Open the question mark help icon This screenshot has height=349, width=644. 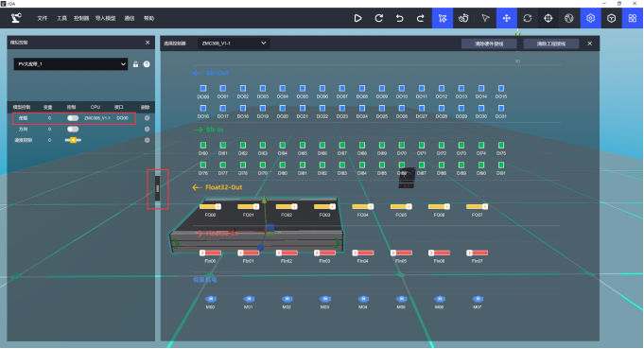coord(147,64)
